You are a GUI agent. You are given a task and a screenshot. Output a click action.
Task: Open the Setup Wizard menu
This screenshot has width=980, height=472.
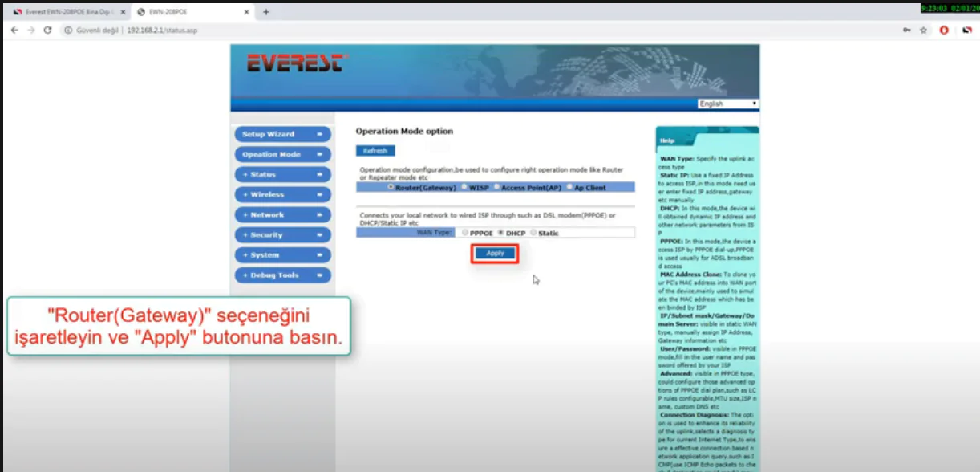pyautogui.click(x=282, y=134)
